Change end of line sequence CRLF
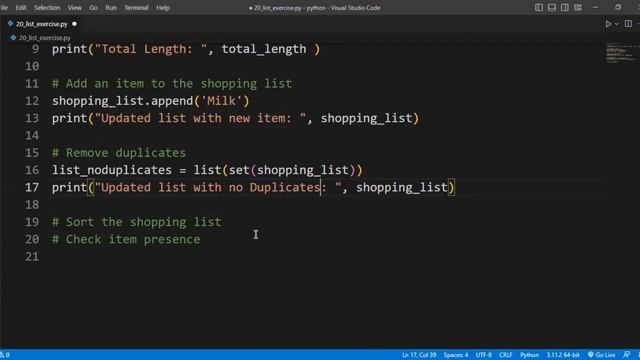The width and height of the screenshot is (640, 360). [x=505, y=355]
